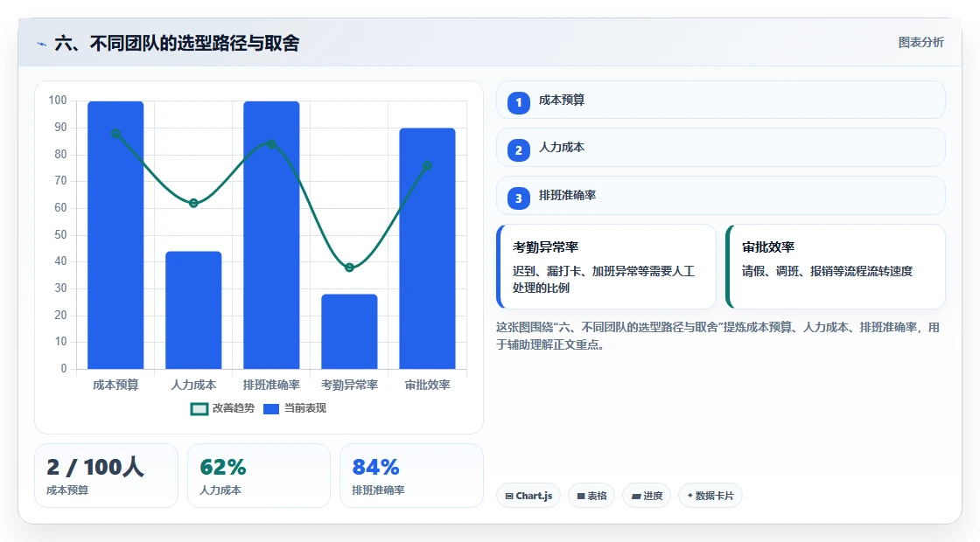The height and width of the screenshot is (542, 980).
Task: Click trend line point above 人力成本
Action: (193, 203)
